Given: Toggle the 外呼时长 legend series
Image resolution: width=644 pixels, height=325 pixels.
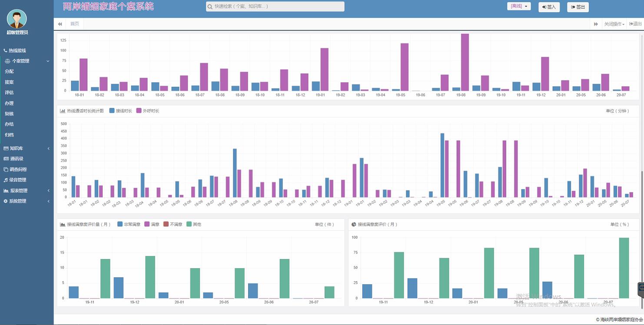Looking at the screenshot, I should pyautogui.click(x=139, y=111).
